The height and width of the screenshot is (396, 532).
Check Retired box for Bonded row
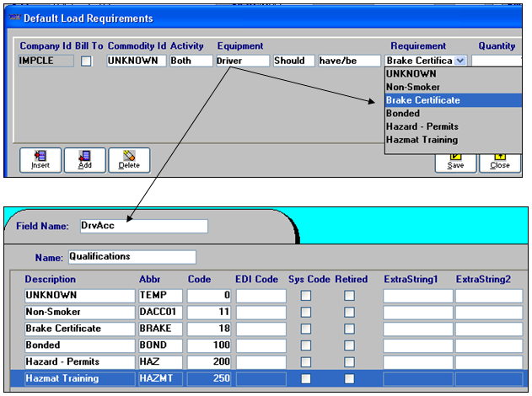click(349, 345)
